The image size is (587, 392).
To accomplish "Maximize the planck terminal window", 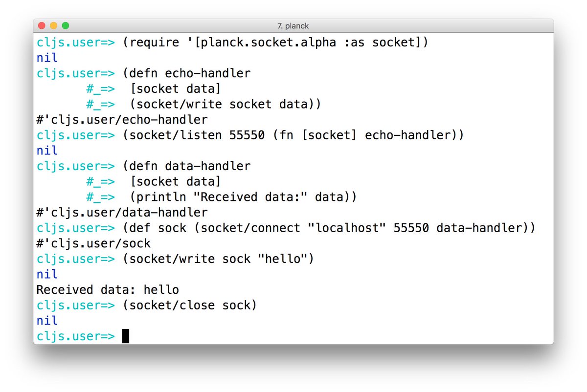I will (x=65, y=25).
